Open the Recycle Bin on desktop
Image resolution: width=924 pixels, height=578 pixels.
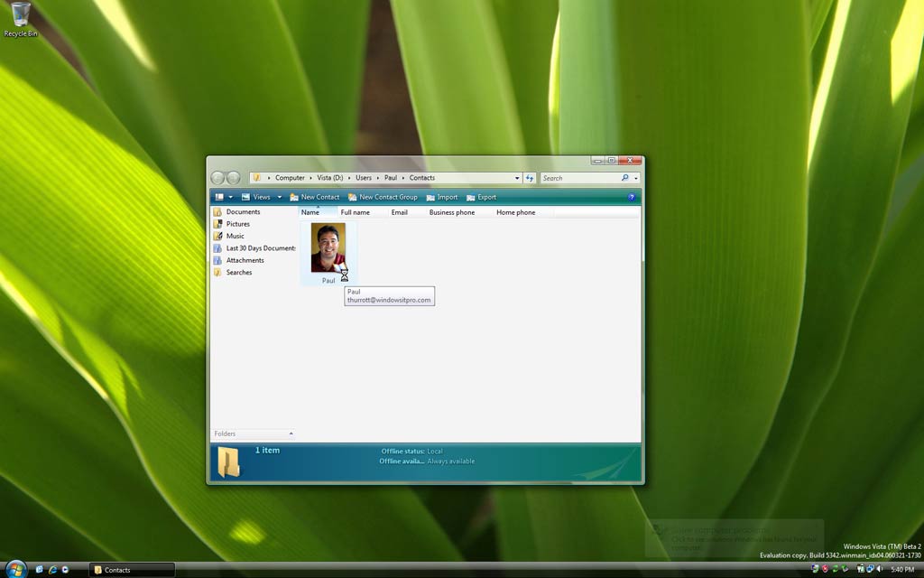click(x=20, y=18)
